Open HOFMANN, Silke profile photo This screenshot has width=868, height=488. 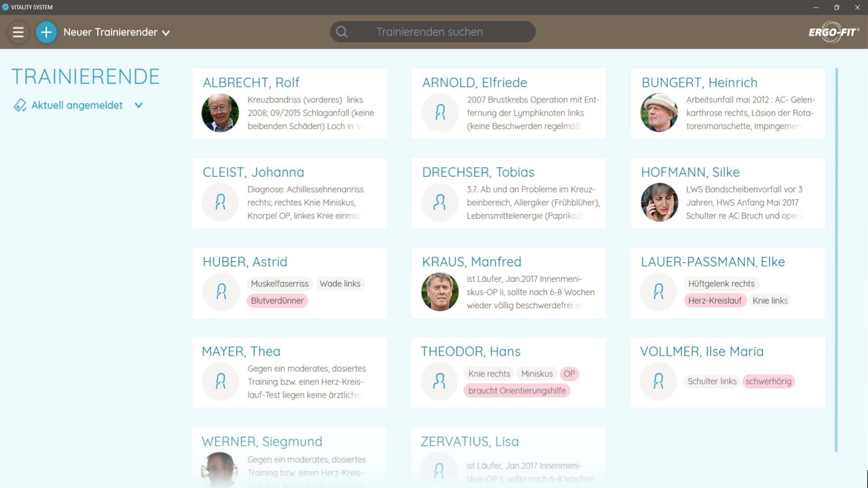coord(659,202)
